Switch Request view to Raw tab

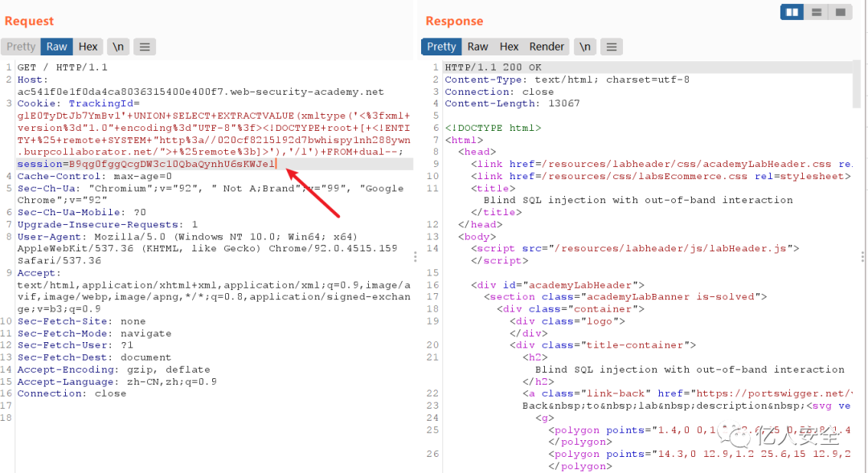[x=56, y=47]
